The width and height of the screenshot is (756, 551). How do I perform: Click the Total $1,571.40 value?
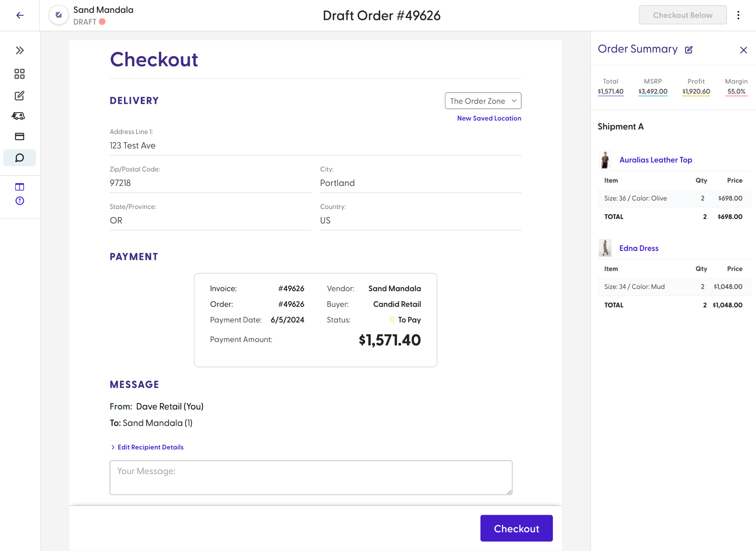[x=610, y=91]
